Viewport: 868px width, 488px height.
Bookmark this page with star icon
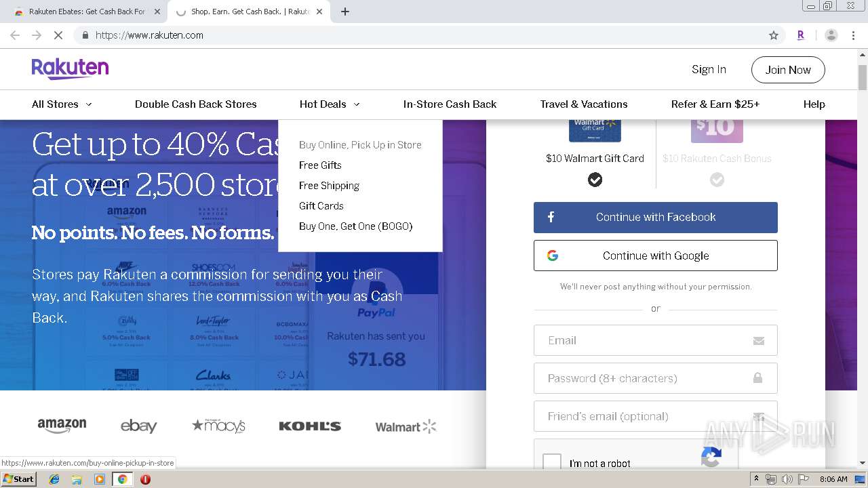point(774,35)
